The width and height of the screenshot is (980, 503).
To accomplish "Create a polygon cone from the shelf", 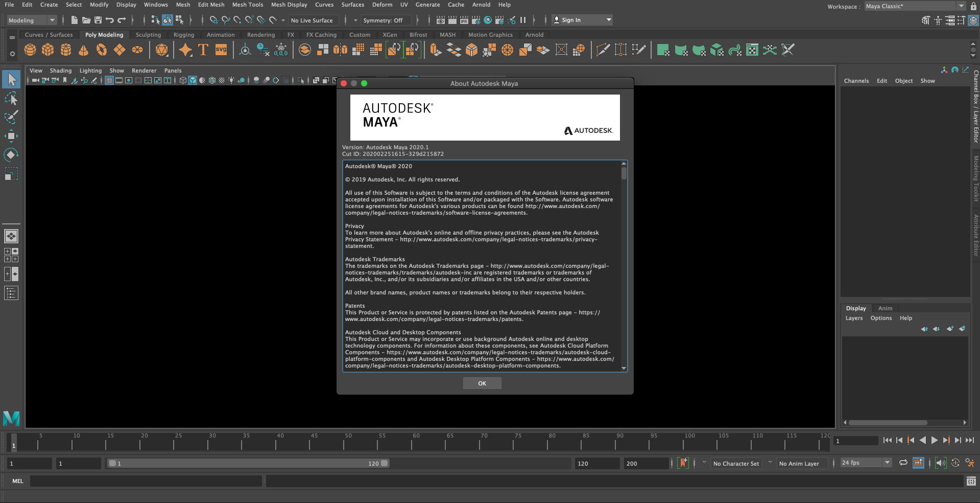I will (x=84, y=50).
